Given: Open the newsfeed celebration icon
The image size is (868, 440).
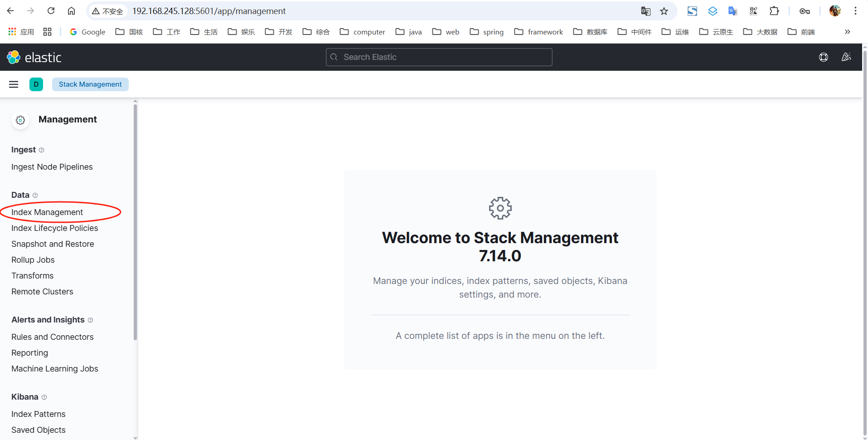Looking at the screenshot, I should pos(846,57).
